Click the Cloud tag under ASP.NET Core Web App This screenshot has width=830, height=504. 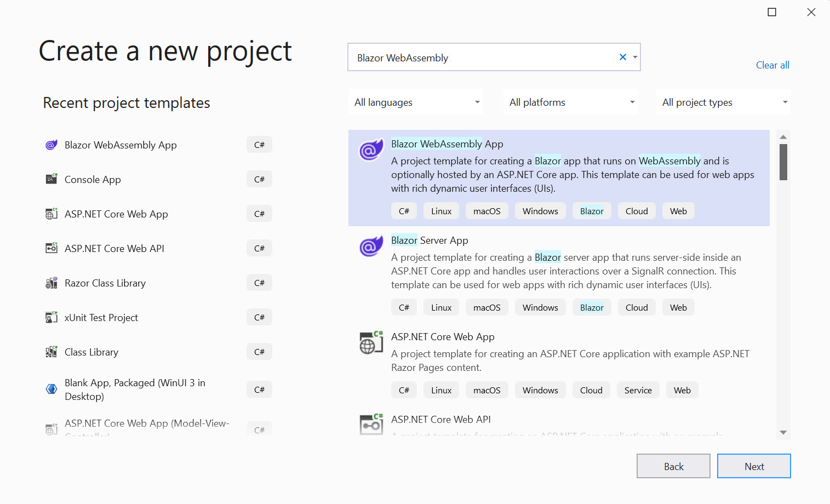tap(591, 390)
